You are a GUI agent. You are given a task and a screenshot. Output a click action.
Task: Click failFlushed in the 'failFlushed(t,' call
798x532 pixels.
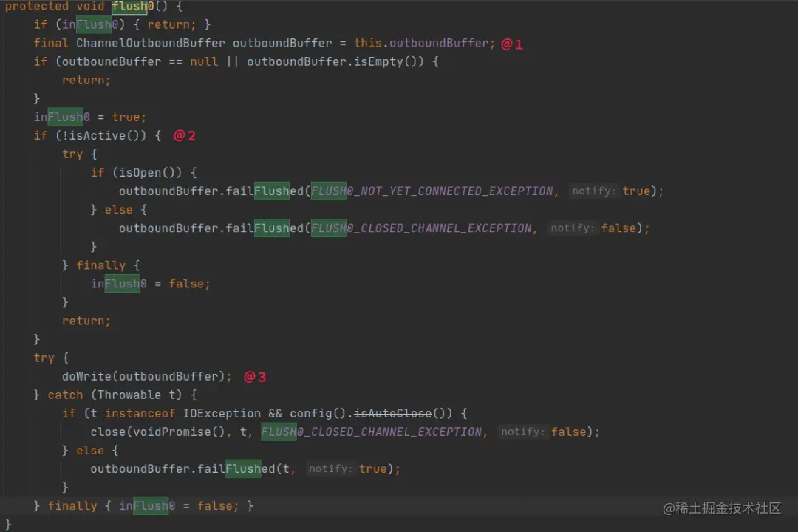[236, 469]
